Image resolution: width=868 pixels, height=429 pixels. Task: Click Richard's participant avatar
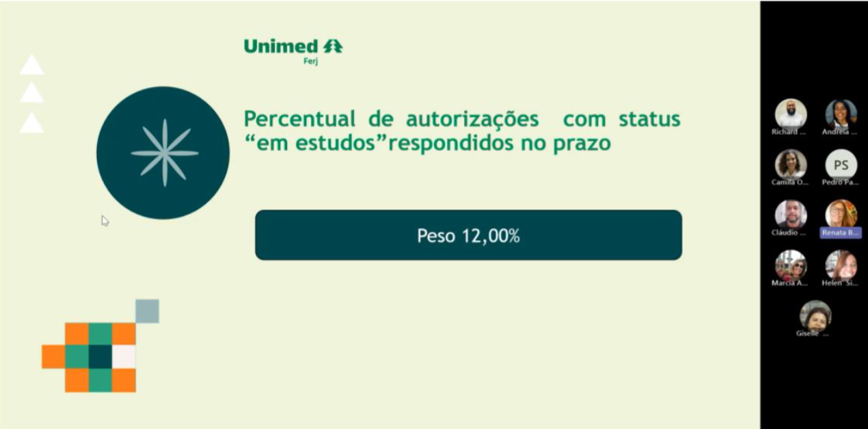(790, 114)
